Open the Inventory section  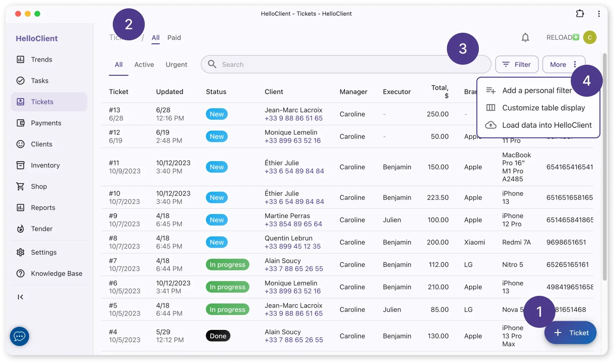click(45, 165)
